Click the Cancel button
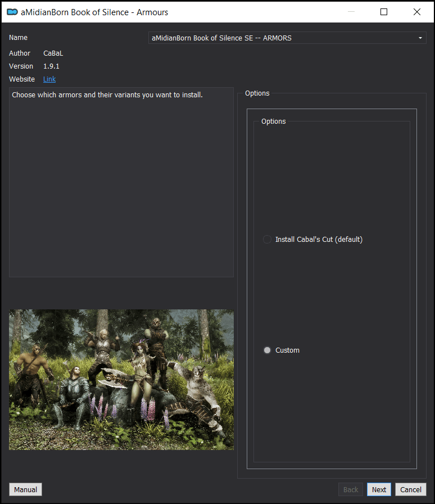 (411, 489)
